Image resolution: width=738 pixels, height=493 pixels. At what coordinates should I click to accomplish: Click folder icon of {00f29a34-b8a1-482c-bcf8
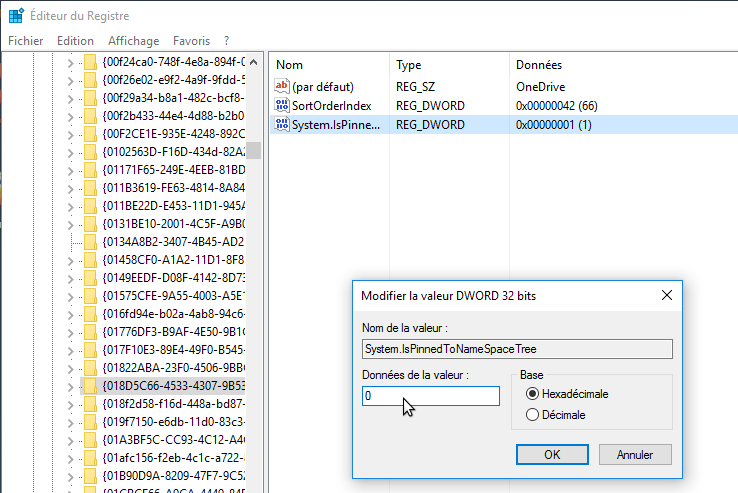[90, 97]
